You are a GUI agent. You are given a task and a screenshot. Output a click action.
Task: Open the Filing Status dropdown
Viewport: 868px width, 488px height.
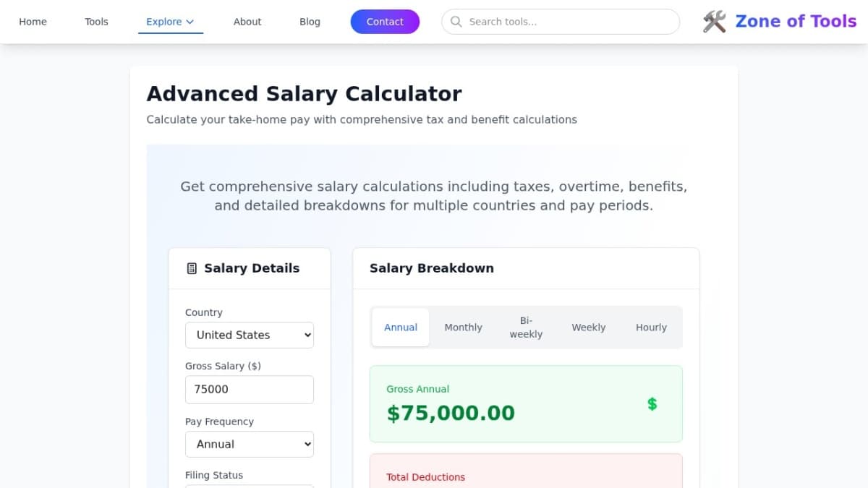250,486
